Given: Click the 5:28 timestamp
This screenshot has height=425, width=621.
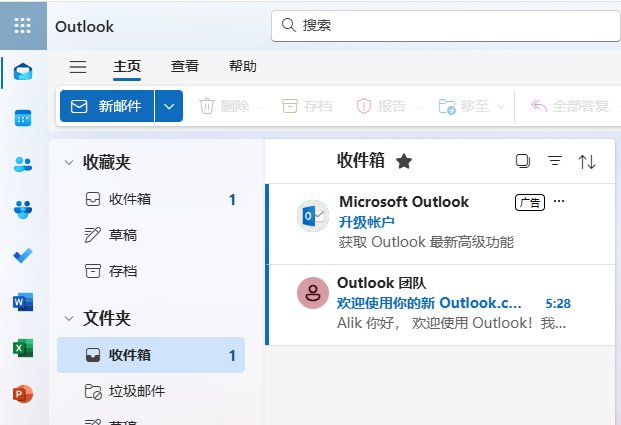Looking at the screenshot, I should click(x=558, y=304).
